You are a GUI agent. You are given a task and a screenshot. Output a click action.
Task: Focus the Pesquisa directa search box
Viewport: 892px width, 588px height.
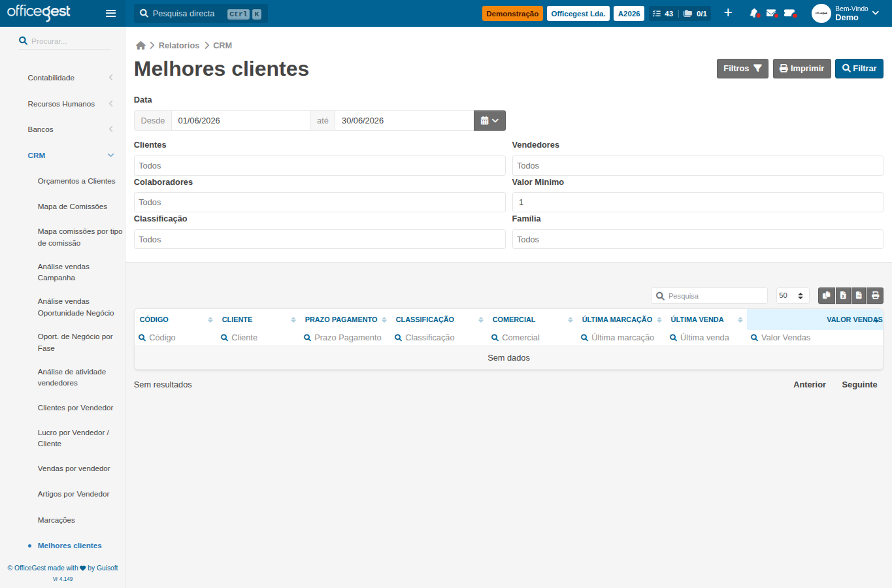201,14
